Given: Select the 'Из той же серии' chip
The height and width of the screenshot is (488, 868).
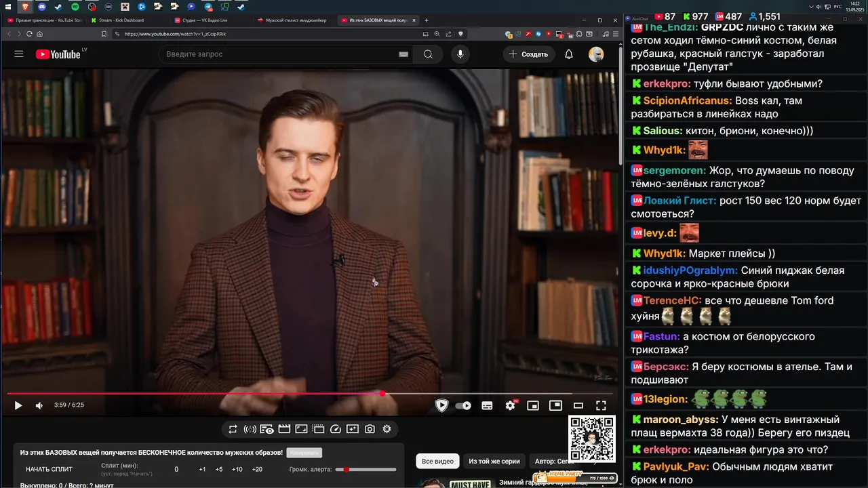Looking at the screenshot, I should point(494,462).
